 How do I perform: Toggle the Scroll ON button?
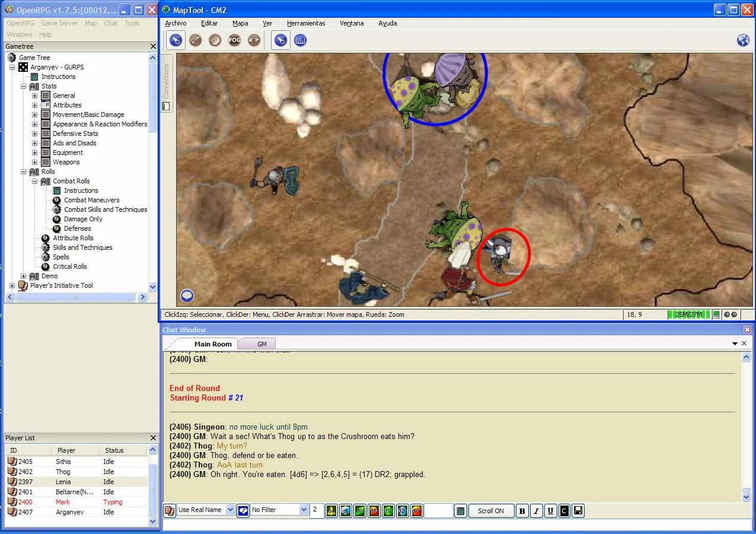click(491, 510)
